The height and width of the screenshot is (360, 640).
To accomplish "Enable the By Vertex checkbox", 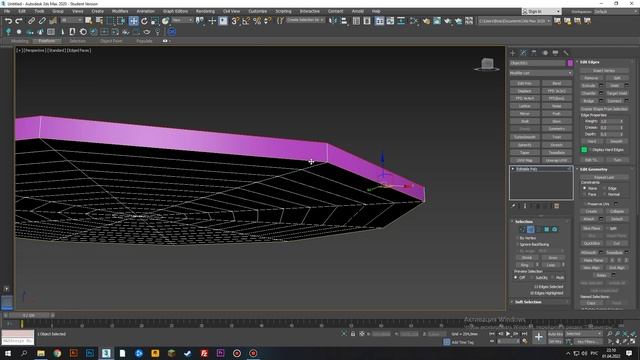I will [x=517, y=238].
